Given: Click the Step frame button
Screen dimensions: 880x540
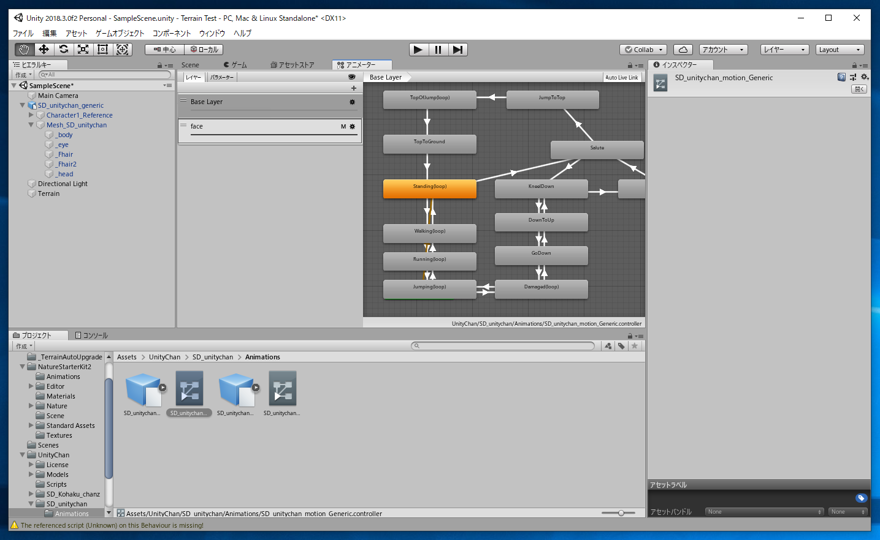Looking at the screenshot, I should 458,49.
